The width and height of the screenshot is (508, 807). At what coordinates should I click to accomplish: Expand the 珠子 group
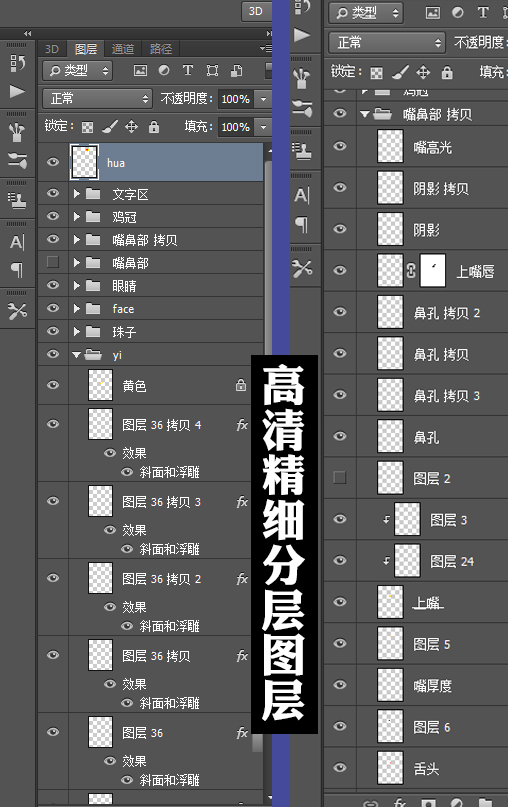(x=77, y=331)
